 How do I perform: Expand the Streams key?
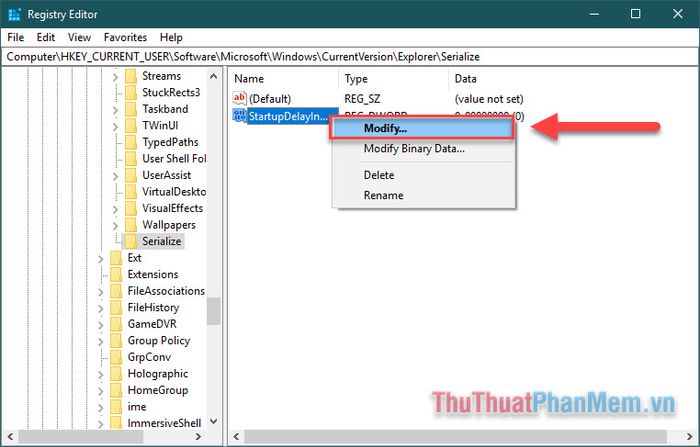(115, 77)
